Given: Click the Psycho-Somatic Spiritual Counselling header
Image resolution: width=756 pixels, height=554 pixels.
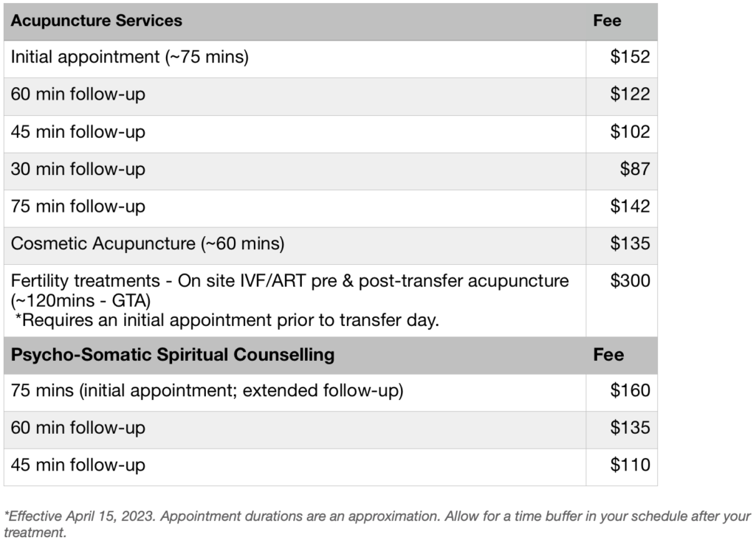Looking at the screenshot, I should pyautogui.click(x=172, y=355).
